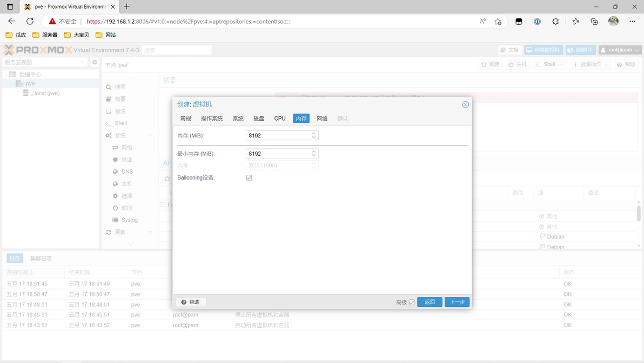644x363 pixels.
Task: Open DNS in the system menu
Action: tap(127, 171)
